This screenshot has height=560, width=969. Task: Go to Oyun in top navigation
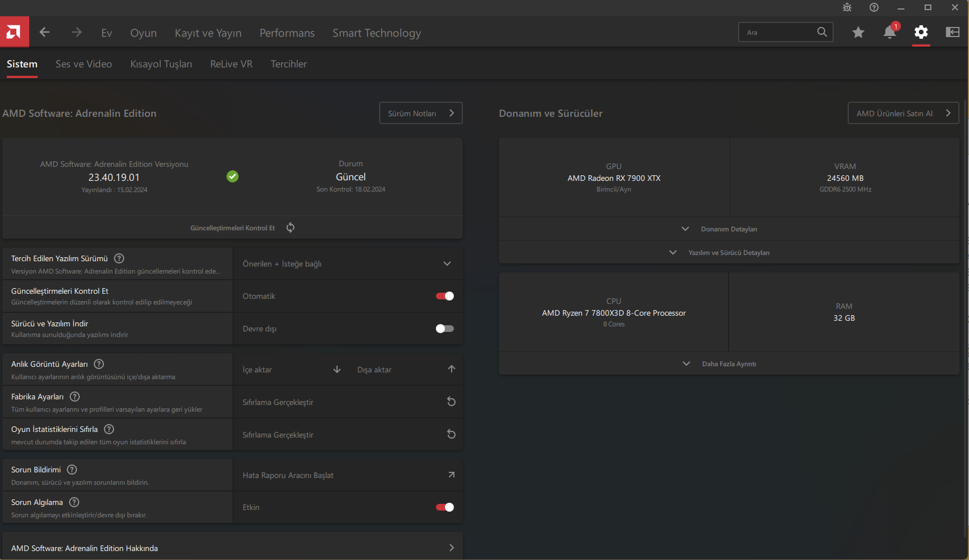coord(143,33)
